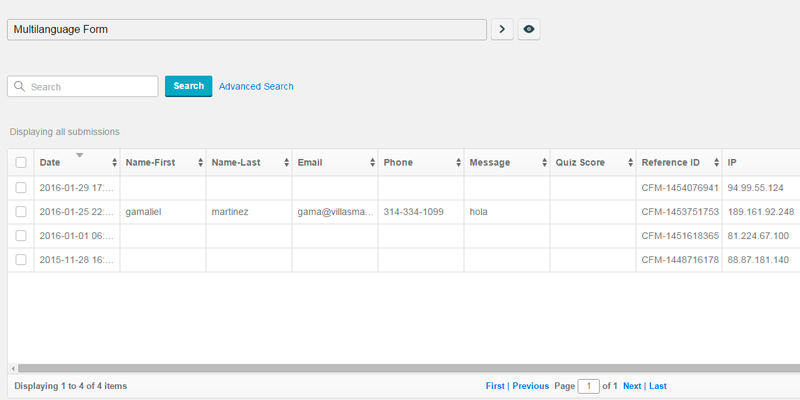The width and height of the screenshot is (800, 400).
Task: Click the Reference ID column sort arrows
Action: click(x=716, y=163)
